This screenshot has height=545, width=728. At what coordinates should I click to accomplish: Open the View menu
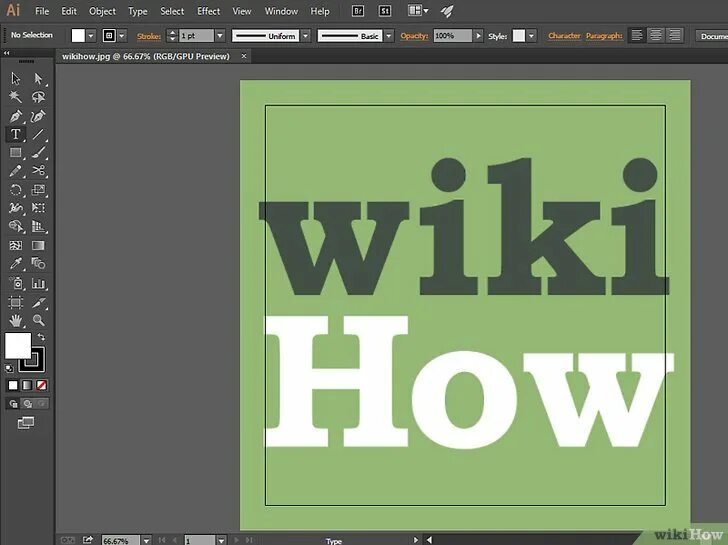click(241, 11)
